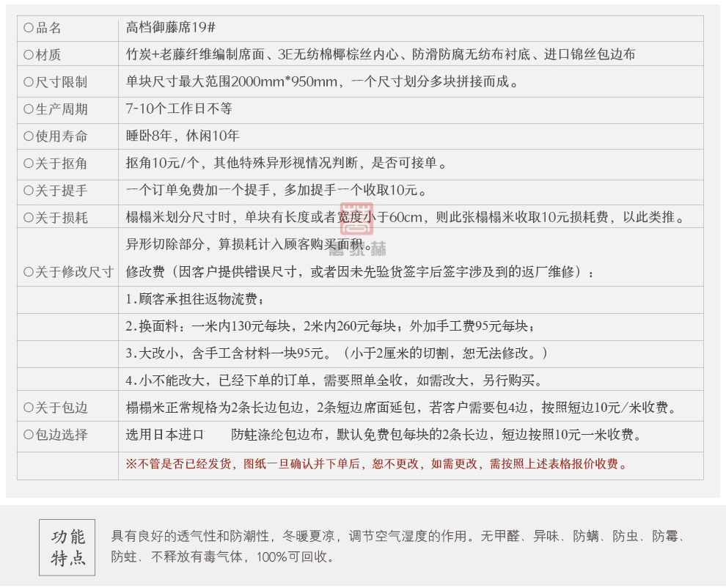This screenshot has height=588, width=726.
Task: Select the red notice '※不管是否已经发货'
Action: pos(377,463)
